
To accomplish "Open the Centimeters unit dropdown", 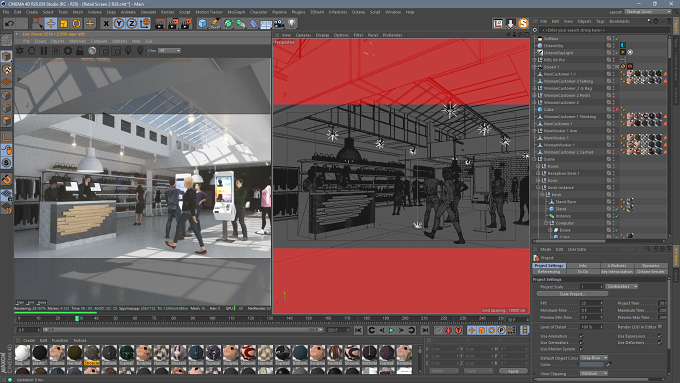I will tap(622, 287).
